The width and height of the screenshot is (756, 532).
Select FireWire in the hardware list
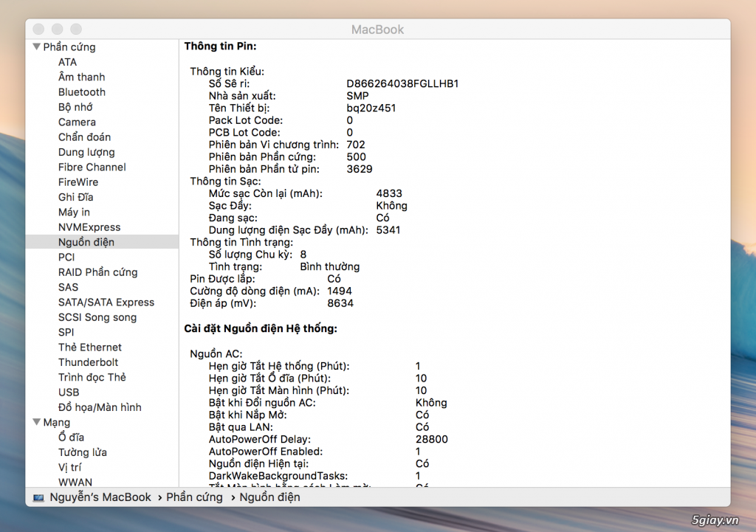click(78, 182)
